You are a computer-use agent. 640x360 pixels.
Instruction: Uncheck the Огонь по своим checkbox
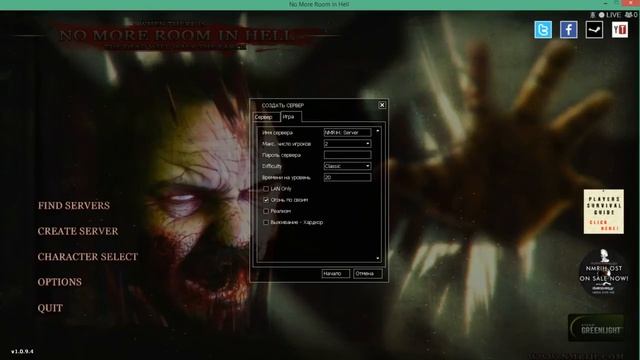(x=266, y=200)
